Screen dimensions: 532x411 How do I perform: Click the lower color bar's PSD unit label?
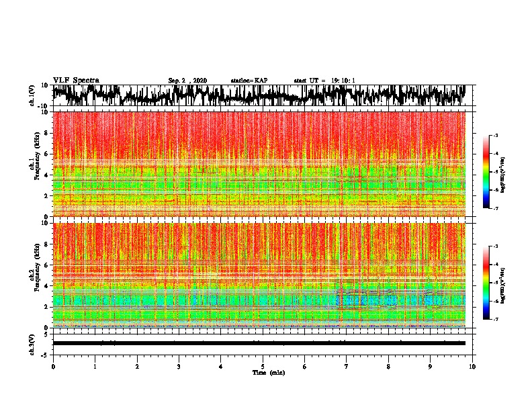[x=503, y=285]
